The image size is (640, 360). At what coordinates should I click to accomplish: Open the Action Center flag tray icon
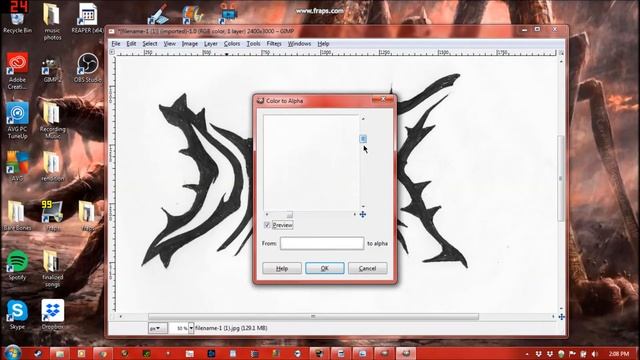(x=572, y=354)
